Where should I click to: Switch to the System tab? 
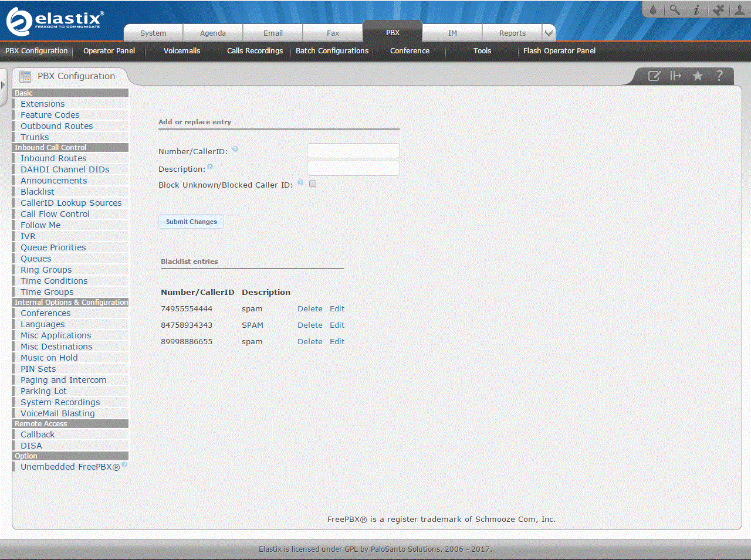tap(153, 33)
